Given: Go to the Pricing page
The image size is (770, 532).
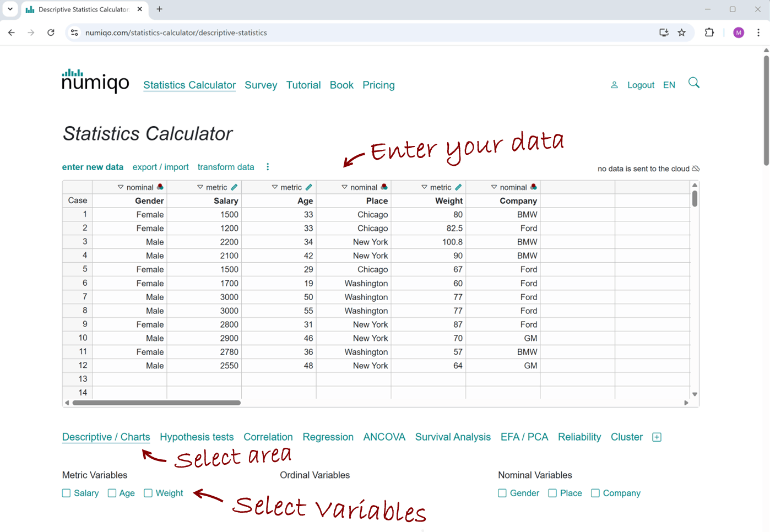Looking at the screenshot, I should click(x=378, y=85).
